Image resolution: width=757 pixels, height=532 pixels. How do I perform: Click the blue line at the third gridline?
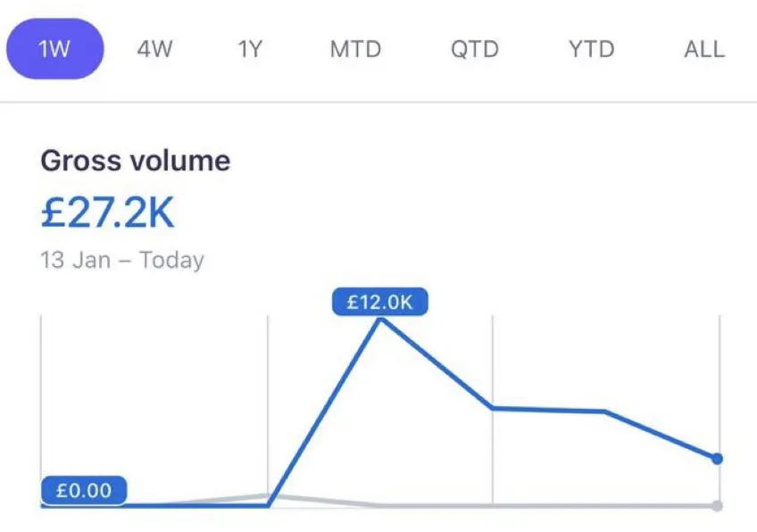[x=493, y=409]
